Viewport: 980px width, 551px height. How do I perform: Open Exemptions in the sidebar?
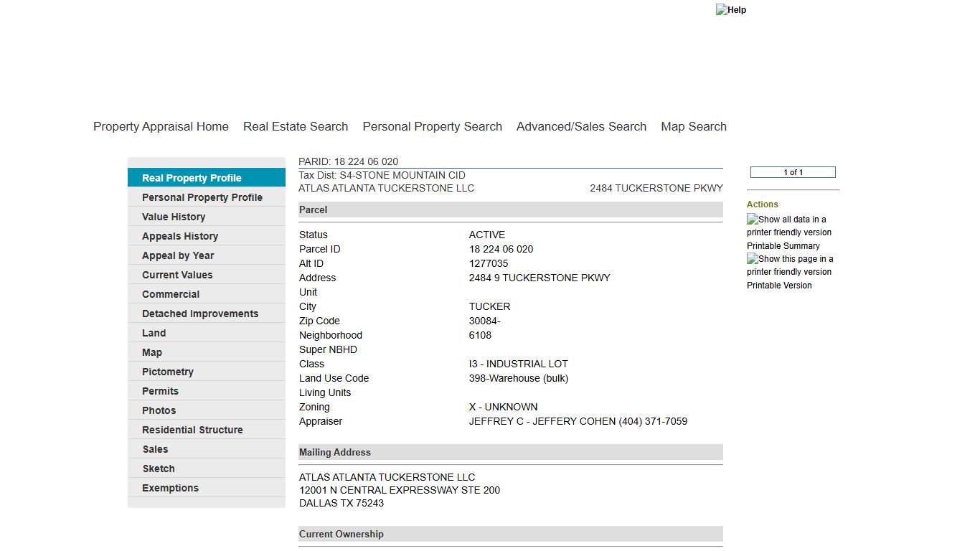pyautogui.click(x=170, y=488)
